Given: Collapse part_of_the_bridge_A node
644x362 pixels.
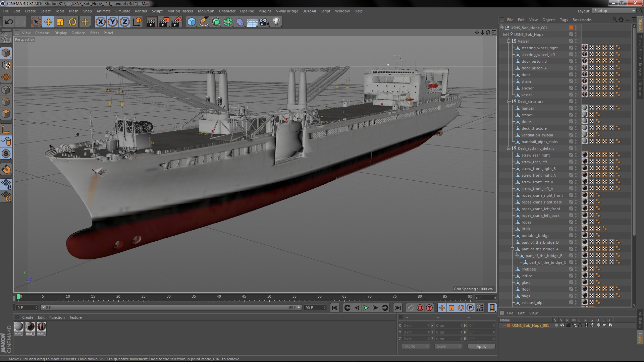Looking at the screenshot, I should (513, 249).
